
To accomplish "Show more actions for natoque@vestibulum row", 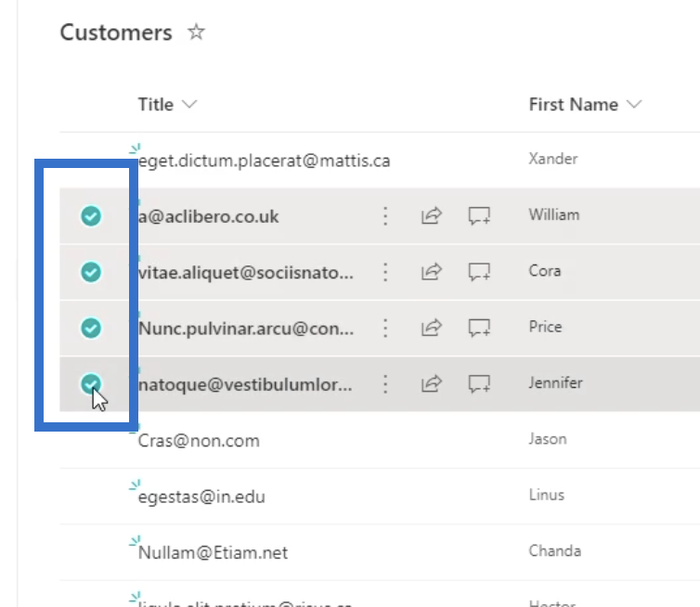I will coord(385,383).
